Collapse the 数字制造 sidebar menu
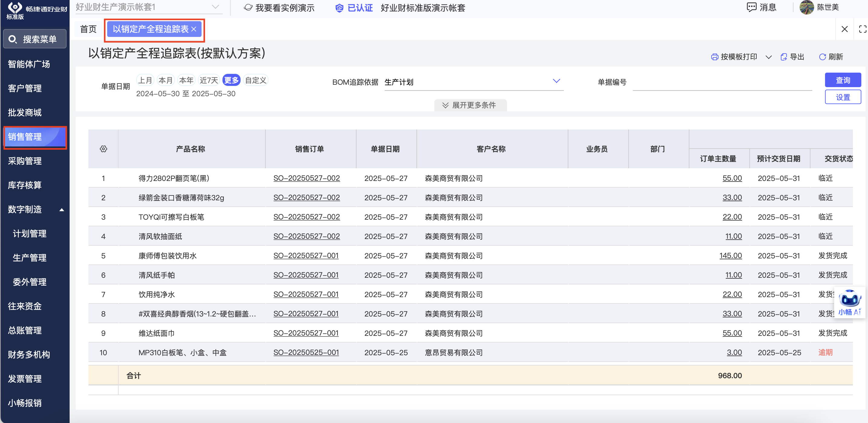This screenshot has width=868, height=423. [62, 209]
